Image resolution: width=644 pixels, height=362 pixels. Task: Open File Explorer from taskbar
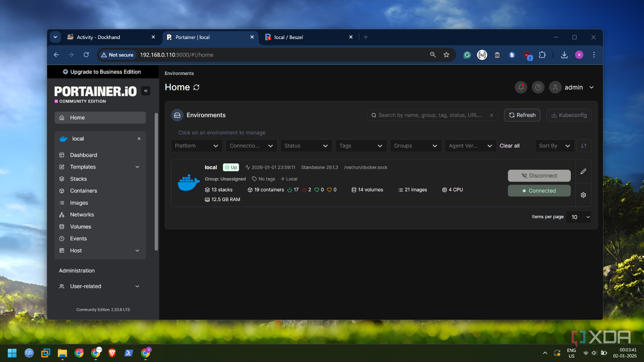pyautogui.click(x=62, y=353)
